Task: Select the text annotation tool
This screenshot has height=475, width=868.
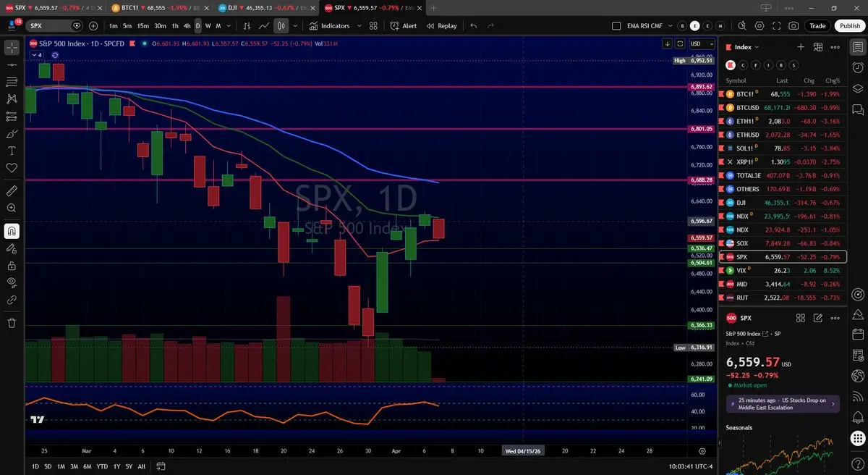Action: 12,151
